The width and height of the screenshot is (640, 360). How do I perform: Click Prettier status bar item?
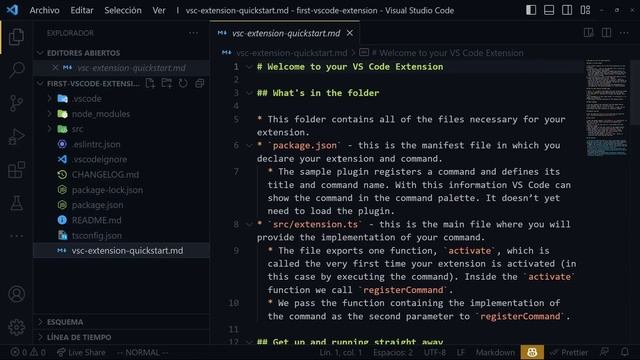pyautogui.click(x=569, y=352)
